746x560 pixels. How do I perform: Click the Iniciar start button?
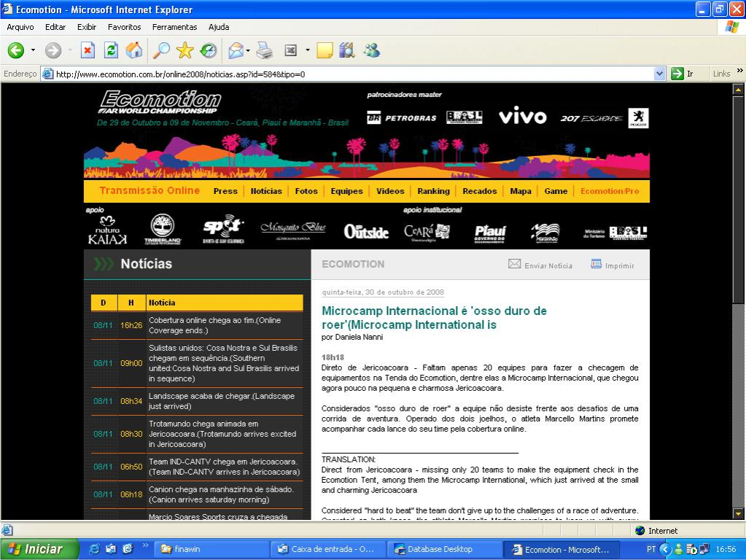click(x=39, y=549)
